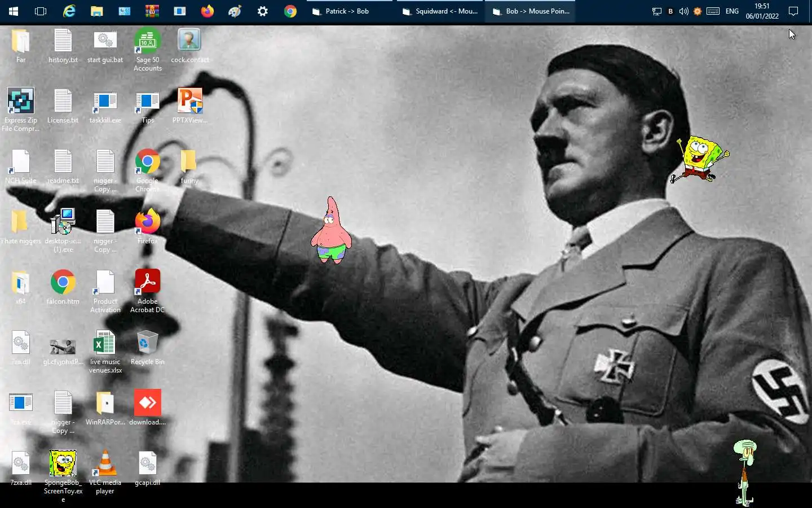Open Task View from the taskbar
Viewport: 812px width, 508px height.
click(x=41, y=11)
